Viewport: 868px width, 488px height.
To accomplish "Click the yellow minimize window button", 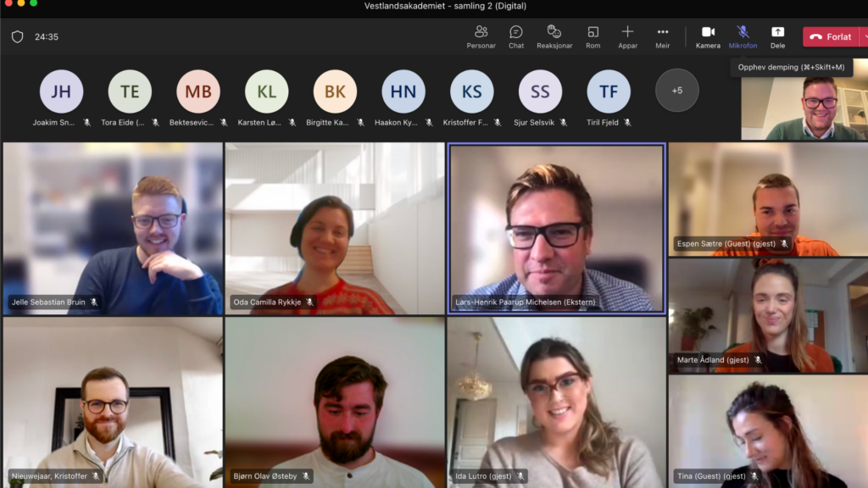I will (21, 3).
